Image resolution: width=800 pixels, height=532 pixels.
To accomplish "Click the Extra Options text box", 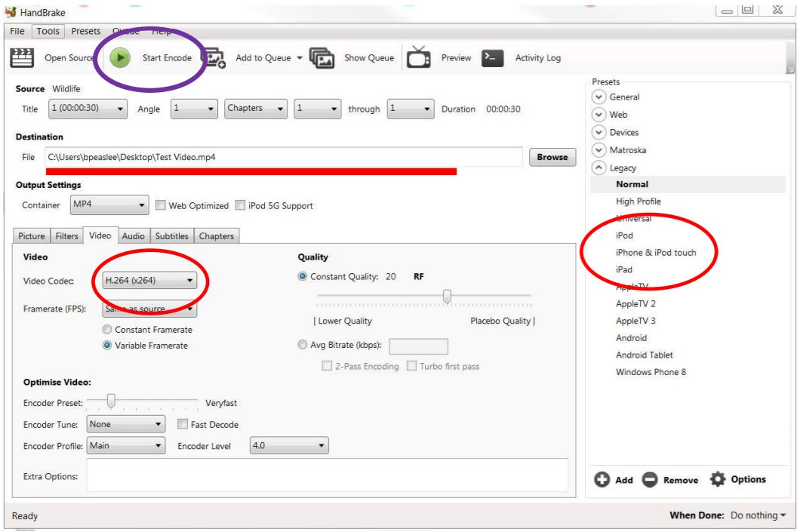I will 328,475.
